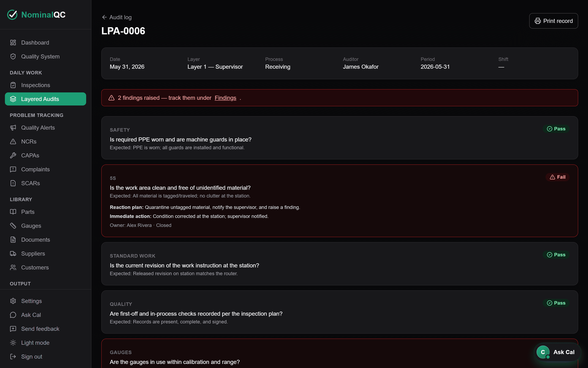Click the CAPAs wrench icon
The height and width of the screenshot is (368, 588).
(x=13, y=155)
